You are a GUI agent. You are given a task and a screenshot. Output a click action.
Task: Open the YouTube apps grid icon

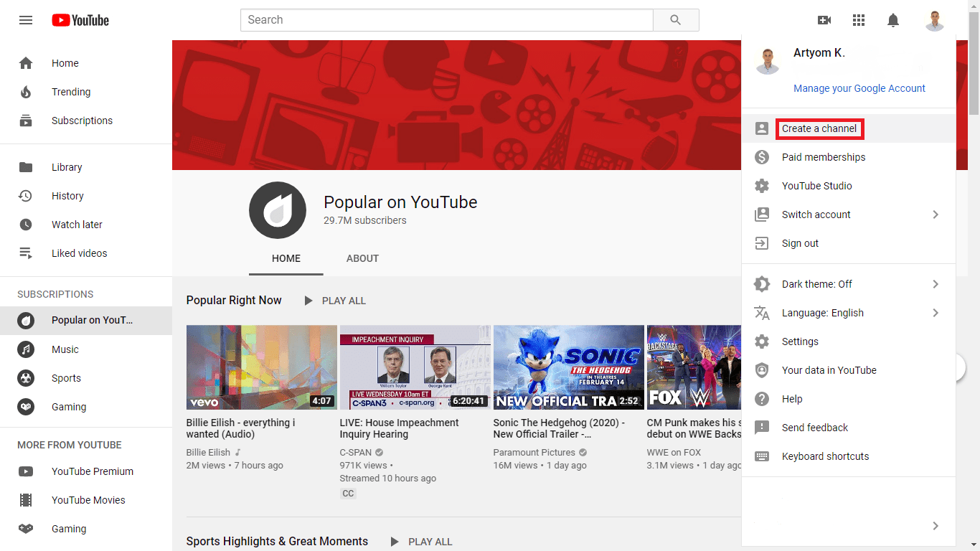[859, 20]
